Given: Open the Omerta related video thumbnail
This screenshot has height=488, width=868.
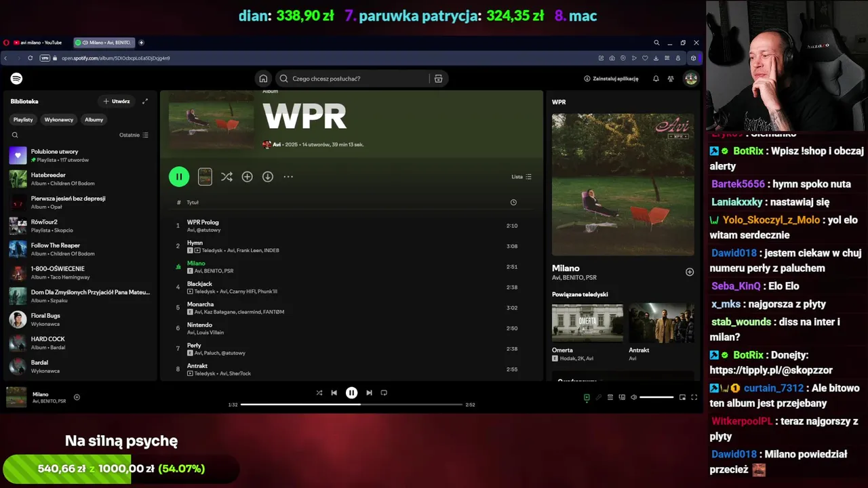Looking at the screenshot, I should coord(587,323).
